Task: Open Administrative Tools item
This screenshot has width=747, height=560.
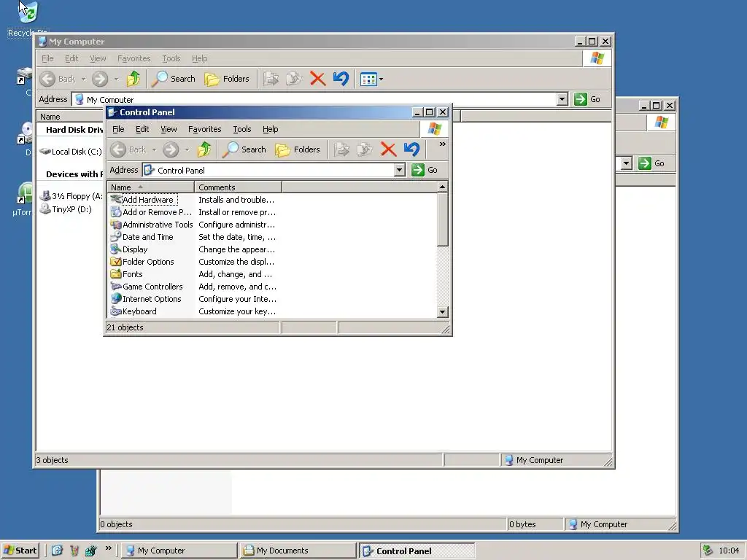Action: pos(152,225)
